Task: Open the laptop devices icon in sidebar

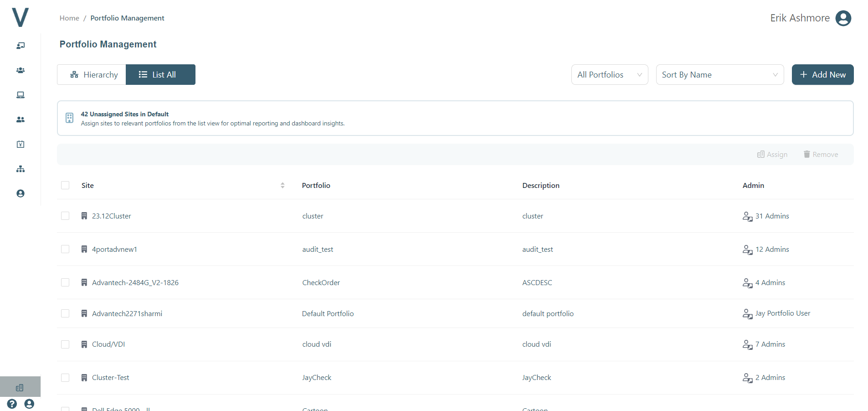Action: point(21,95)
